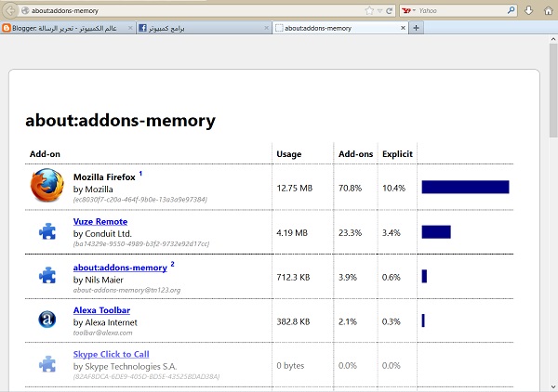Click the 23.3% add-ons value
Viewport: 558px width, 392px height.
pyautogui.click(x=350, y=233)
